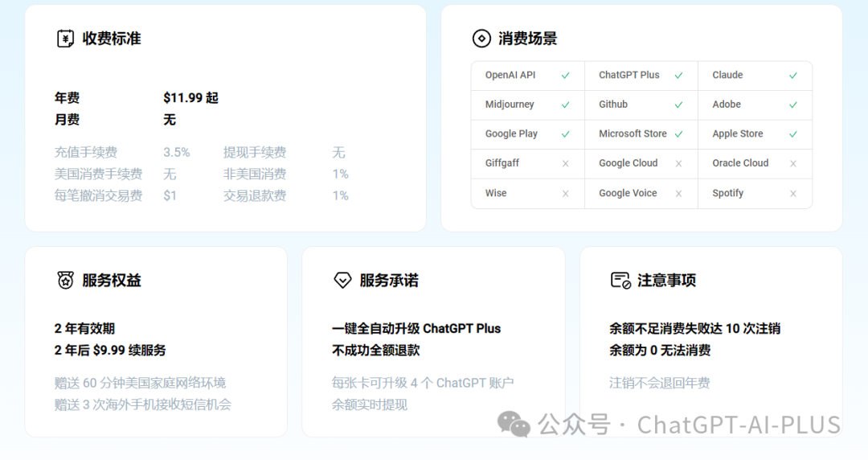Viewport: 868px width, 460px height.
Task: Click the checkmark next to Claude
Action: [792, 76]
